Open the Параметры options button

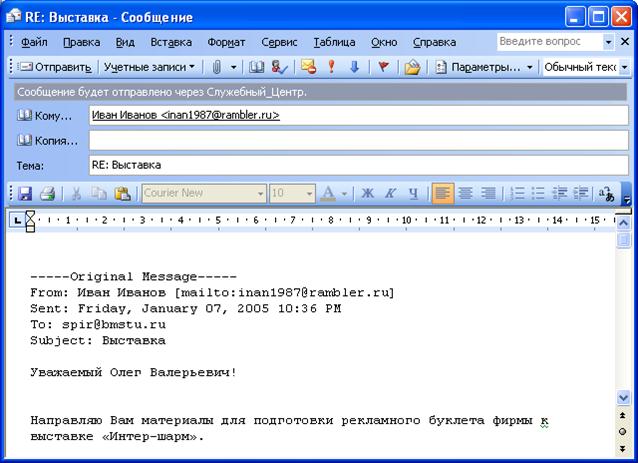click(x=478, y=67)
